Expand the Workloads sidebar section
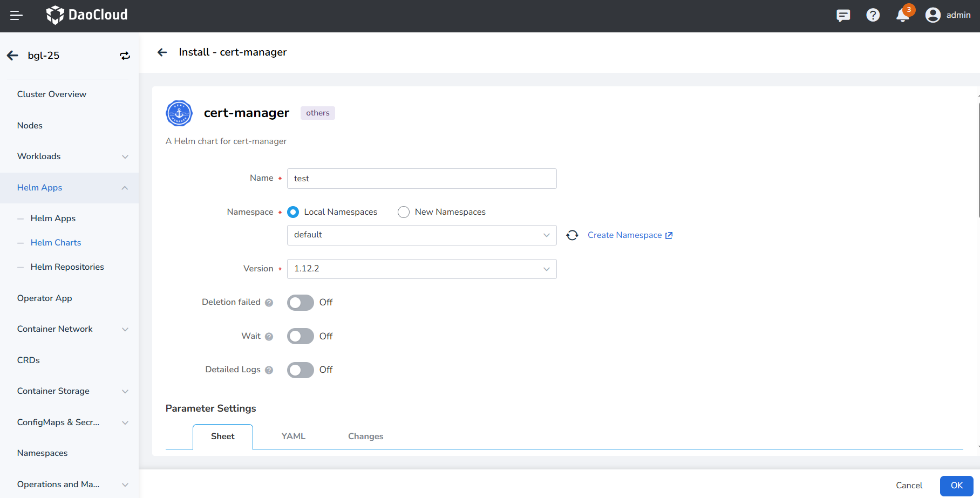This screenshot has height=498, width=980. [x=69, y=156]
